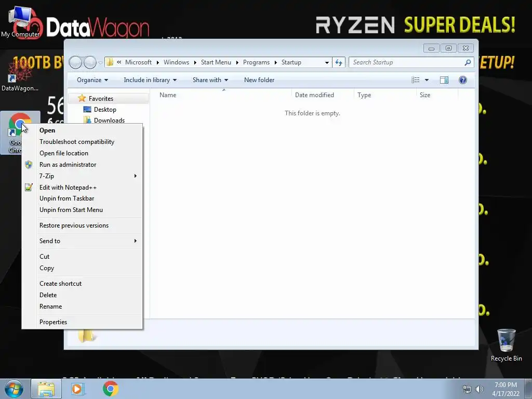Image resolution: width=532 pixels, height=399 pixels.
Task: Choose Open in context menu
Action: (82, 130)
